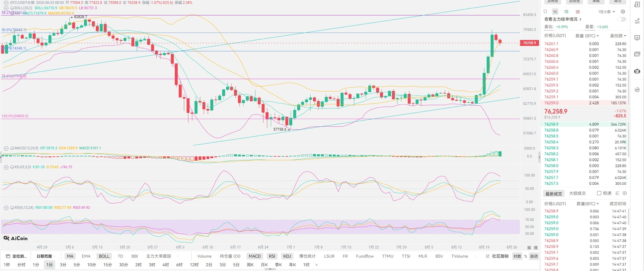
Task: Toggle the MACD indicator button
Action: [x=255, y=256]
